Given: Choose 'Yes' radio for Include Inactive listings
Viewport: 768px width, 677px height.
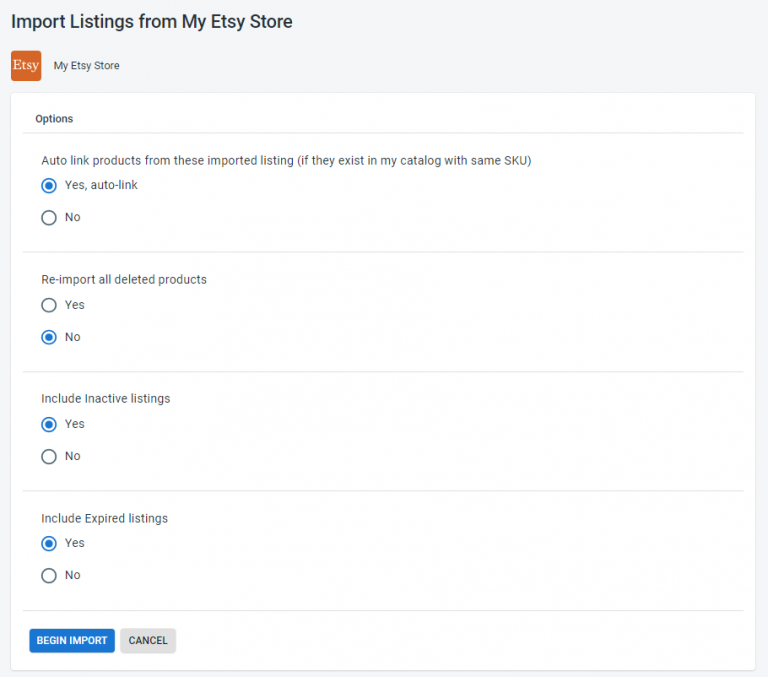Looking at the screenshot, I should (x=49, y=424).
